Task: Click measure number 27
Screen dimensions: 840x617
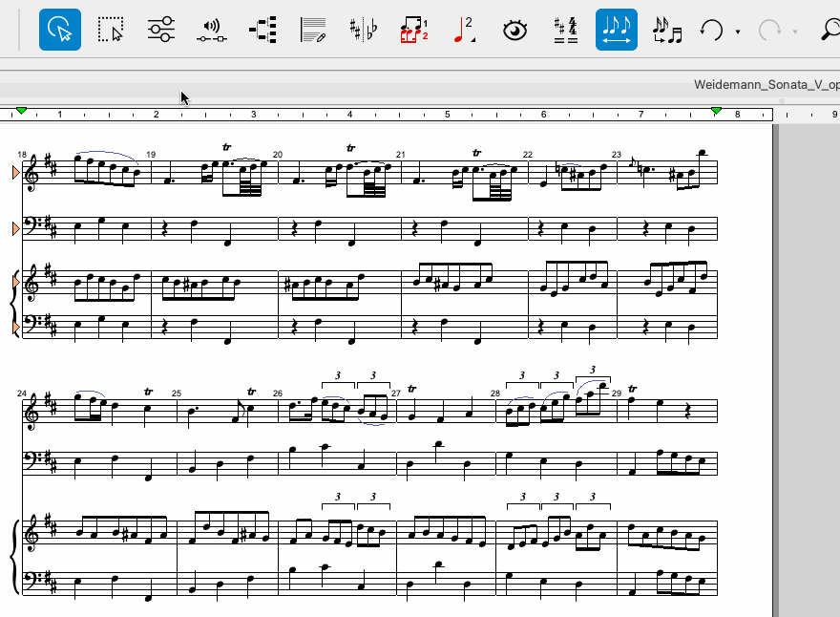Action: [x=396, y=393]
